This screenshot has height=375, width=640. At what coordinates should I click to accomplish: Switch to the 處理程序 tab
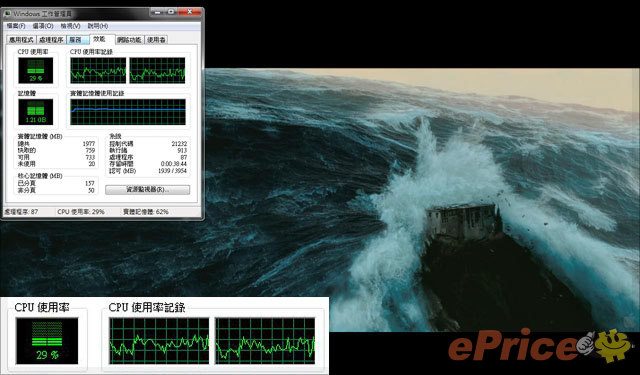51,40
